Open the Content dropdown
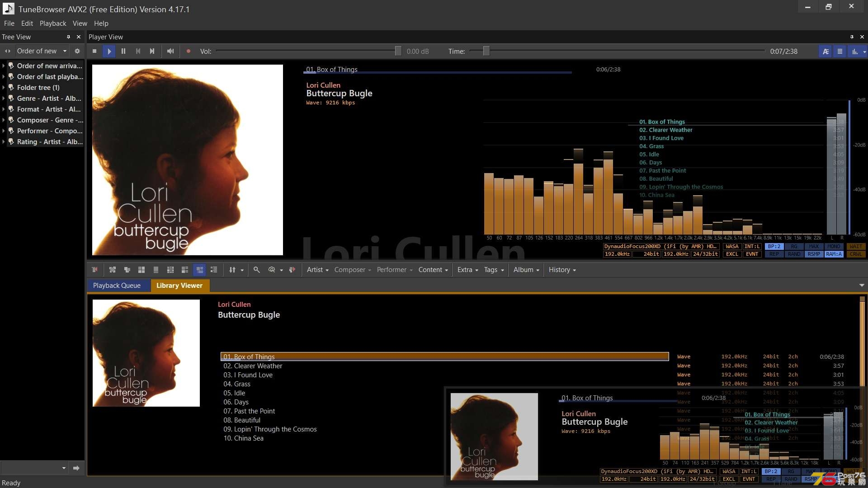 coord(433,270)
